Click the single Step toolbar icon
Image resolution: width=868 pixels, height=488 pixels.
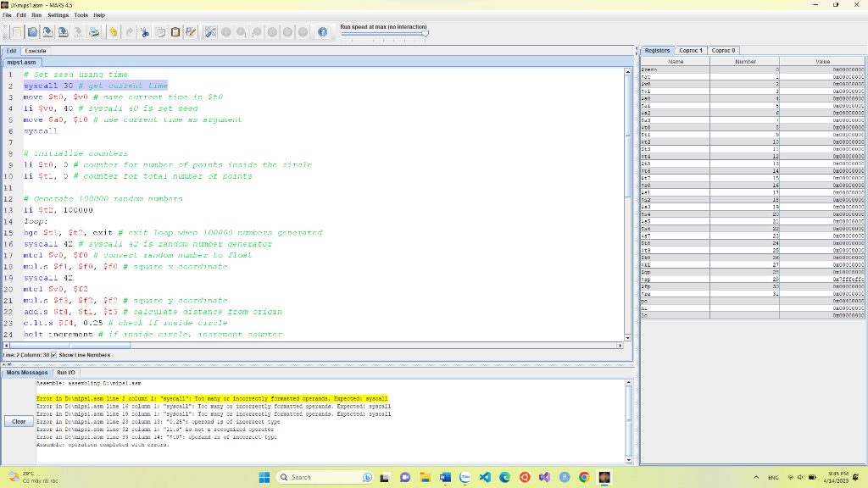242,32
